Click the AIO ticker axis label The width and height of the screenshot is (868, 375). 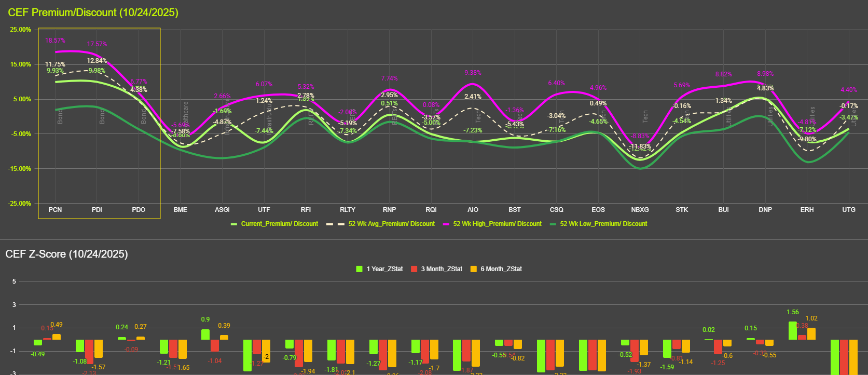(x=473, y=210)
